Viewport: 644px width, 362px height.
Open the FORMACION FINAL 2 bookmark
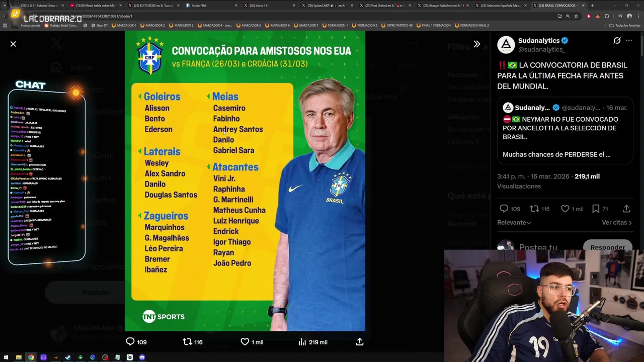point(471,25)
